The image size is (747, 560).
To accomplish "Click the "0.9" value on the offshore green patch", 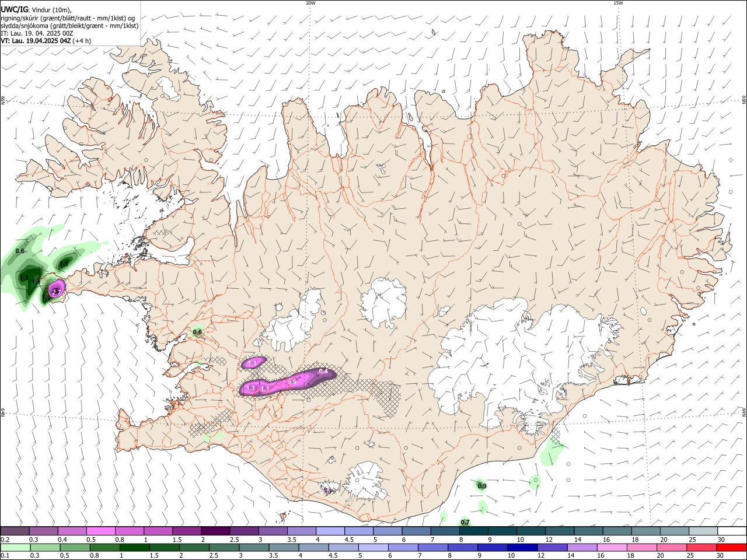I will click(x=482, y=486).
